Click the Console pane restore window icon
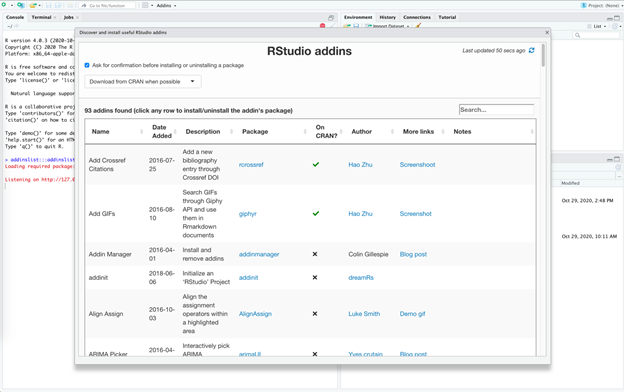This screenshot has width=624, height=392. click(x=331, y=18)
